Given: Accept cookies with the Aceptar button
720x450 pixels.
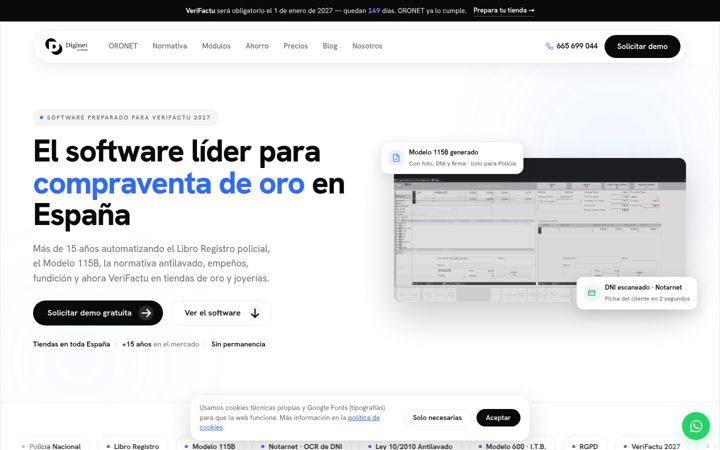Looking at the screenshot, I should (498, 418).
